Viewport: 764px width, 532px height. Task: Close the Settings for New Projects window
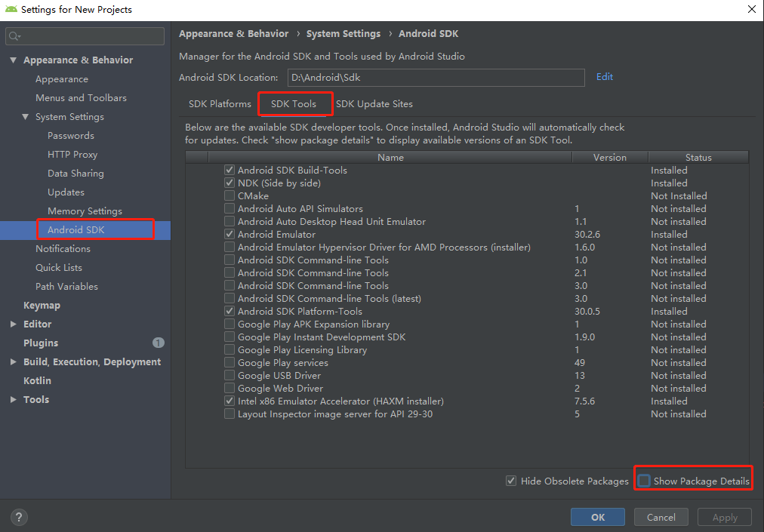click(752, 9)
